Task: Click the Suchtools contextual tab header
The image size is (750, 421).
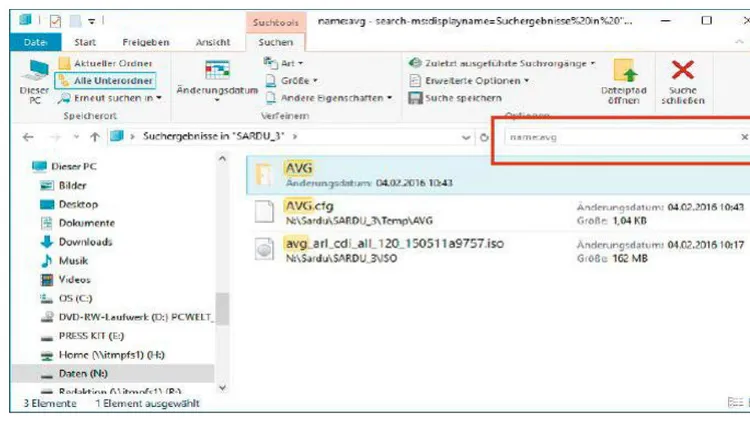Action: [x=276, y=22]
